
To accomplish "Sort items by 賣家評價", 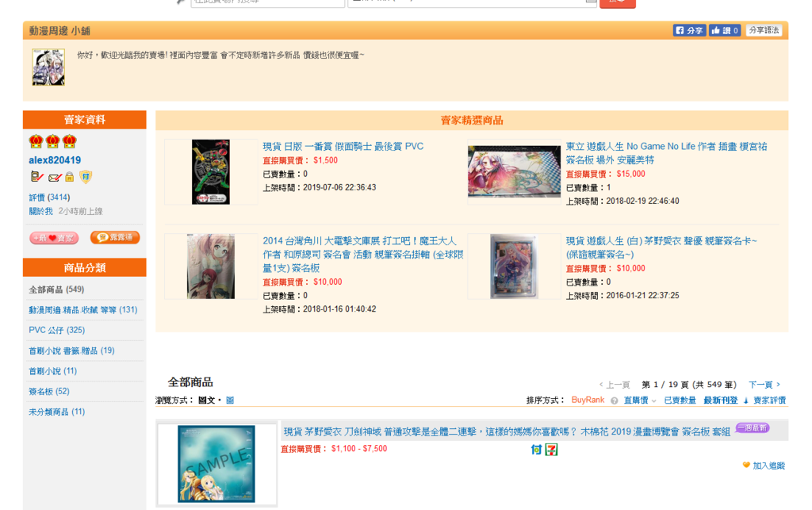I will coord(769,401).
